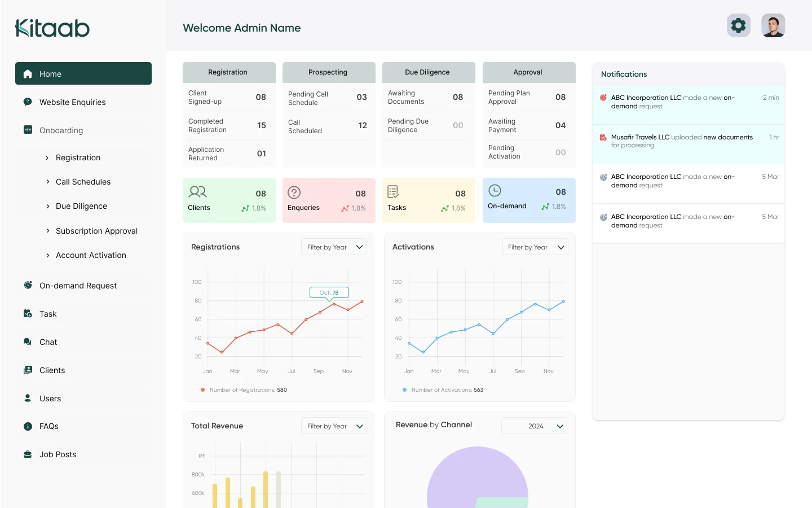Click the Number of Activations legend dot

click(x=404, y=389)
